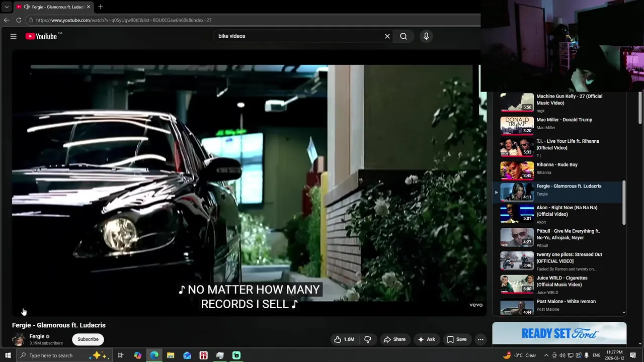This screenshot has height=362, width=644.
Task: Reload the YouTube page
Action: pos(19,20)
